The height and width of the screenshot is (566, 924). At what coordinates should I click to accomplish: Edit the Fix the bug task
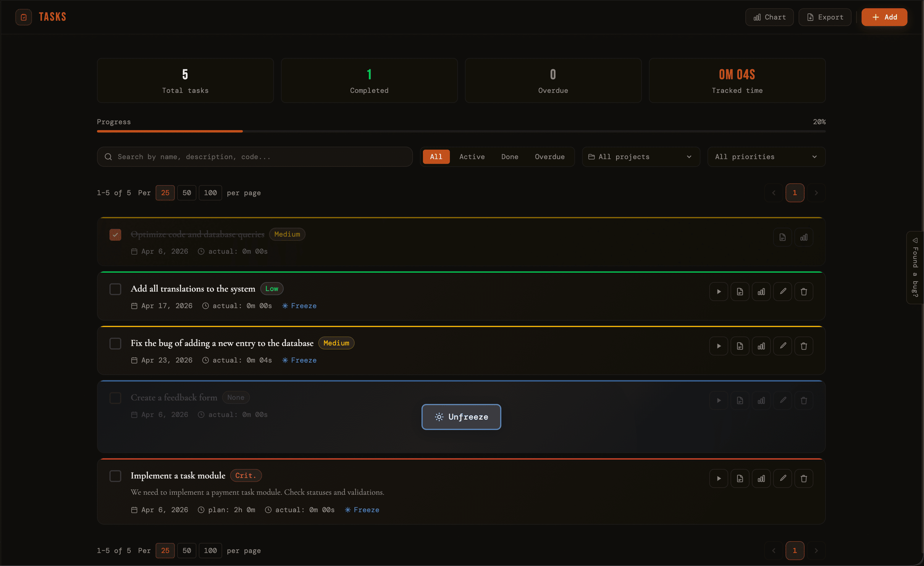[783, 346]
